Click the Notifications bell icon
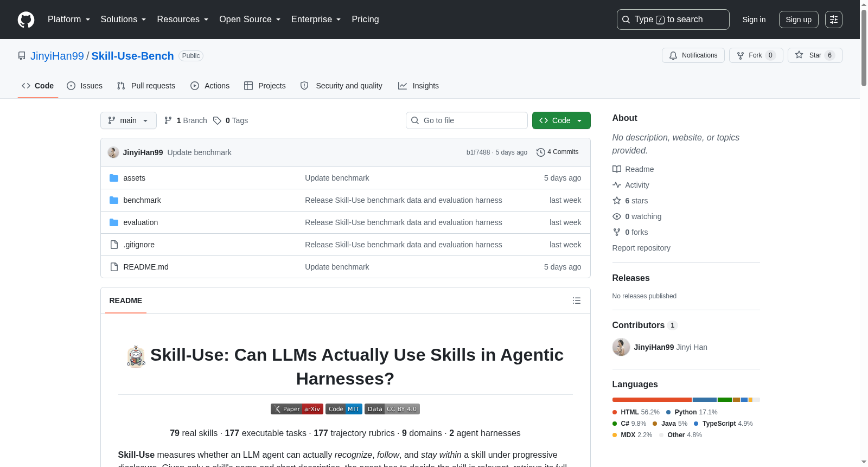 coord(673,55)
